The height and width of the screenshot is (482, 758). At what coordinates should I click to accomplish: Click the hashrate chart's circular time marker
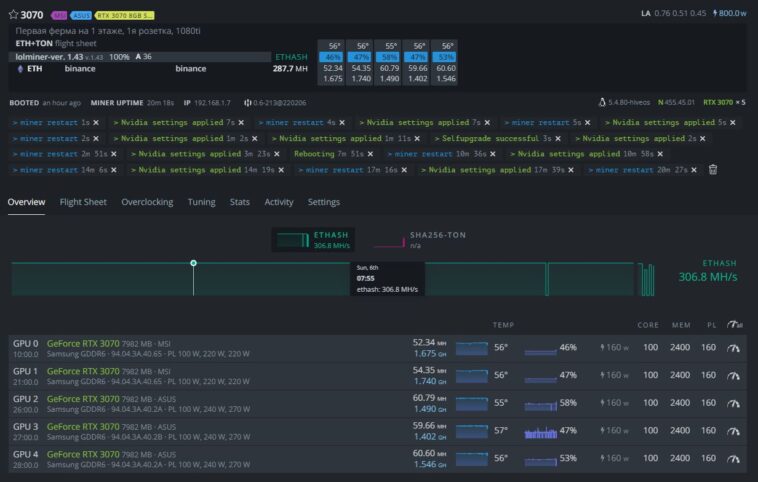point(193,263)
